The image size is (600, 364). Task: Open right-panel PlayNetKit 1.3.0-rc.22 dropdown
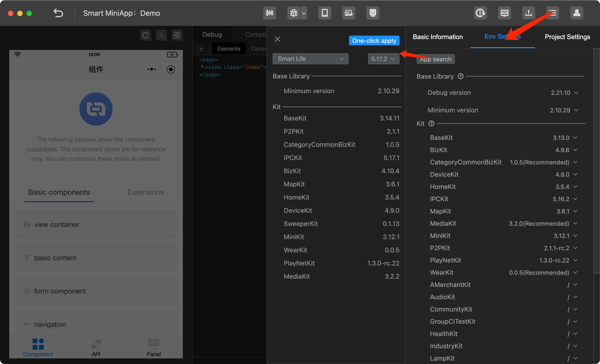[x=558, y=260]
